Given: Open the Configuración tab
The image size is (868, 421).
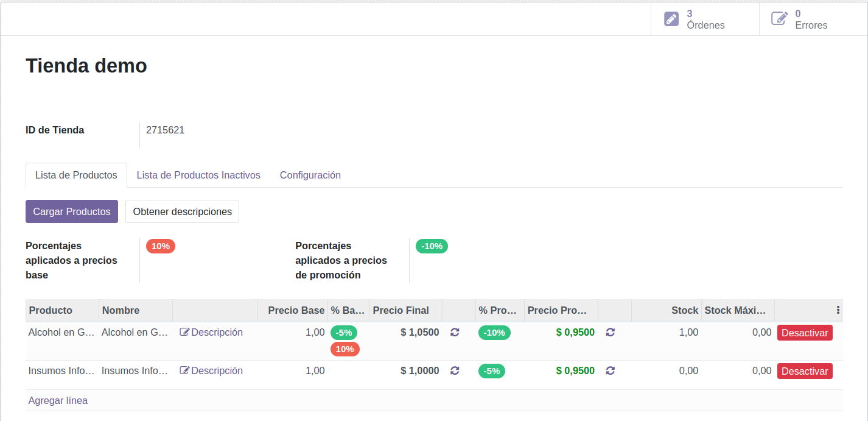Looking at the screenshot, I should (310, 175).
